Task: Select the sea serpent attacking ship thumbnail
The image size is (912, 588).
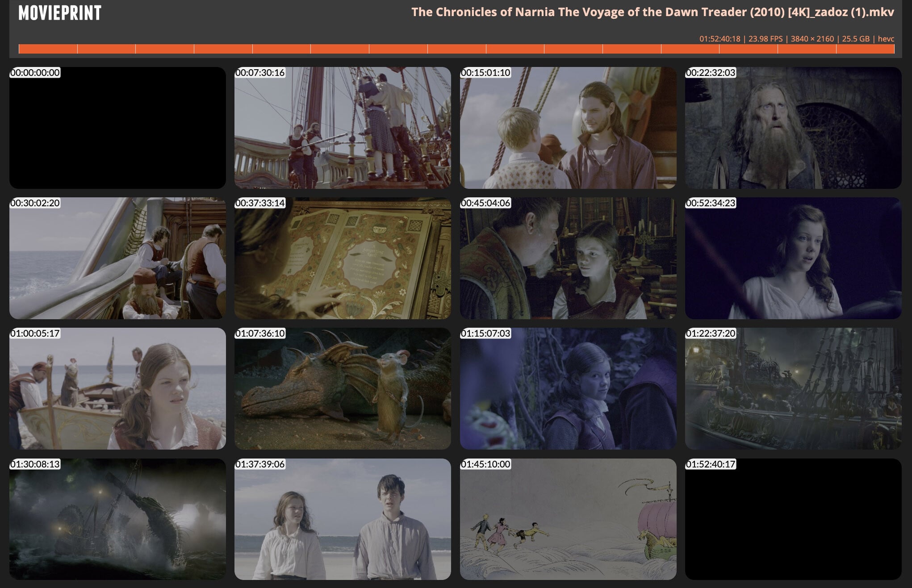Action: [117, 519]
